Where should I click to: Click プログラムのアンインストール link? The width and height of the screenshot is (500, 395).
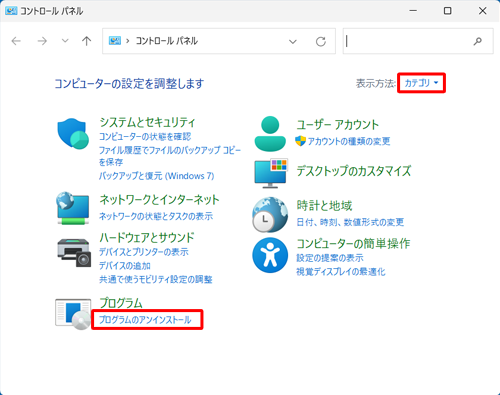coord(145,320)
